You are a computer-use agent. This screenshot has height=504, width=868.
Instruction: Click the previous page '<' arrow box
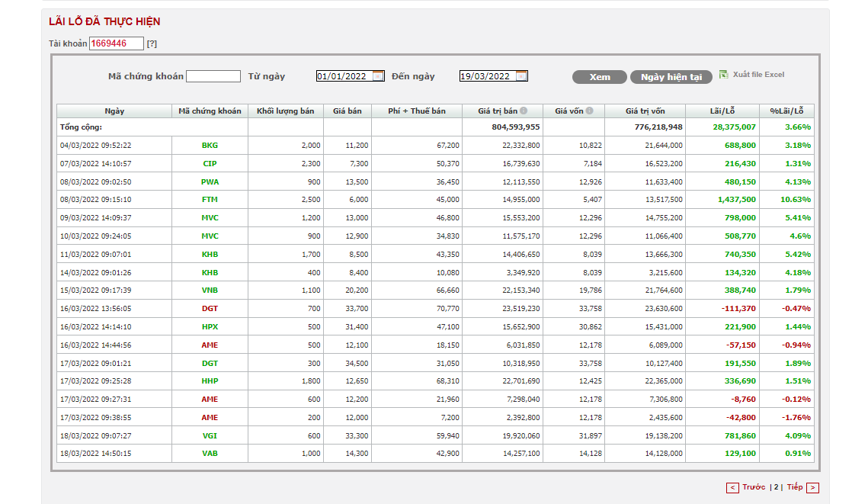point(732,488)
